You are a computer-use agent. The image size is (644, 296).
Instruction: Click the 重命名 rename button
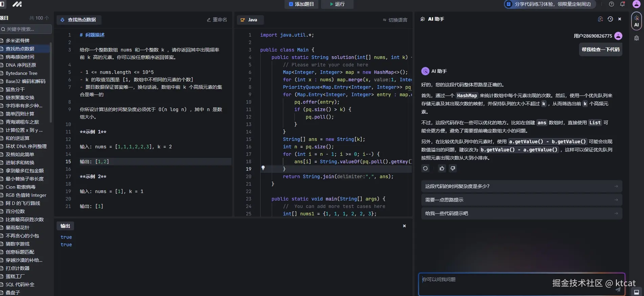coord(217,20)
